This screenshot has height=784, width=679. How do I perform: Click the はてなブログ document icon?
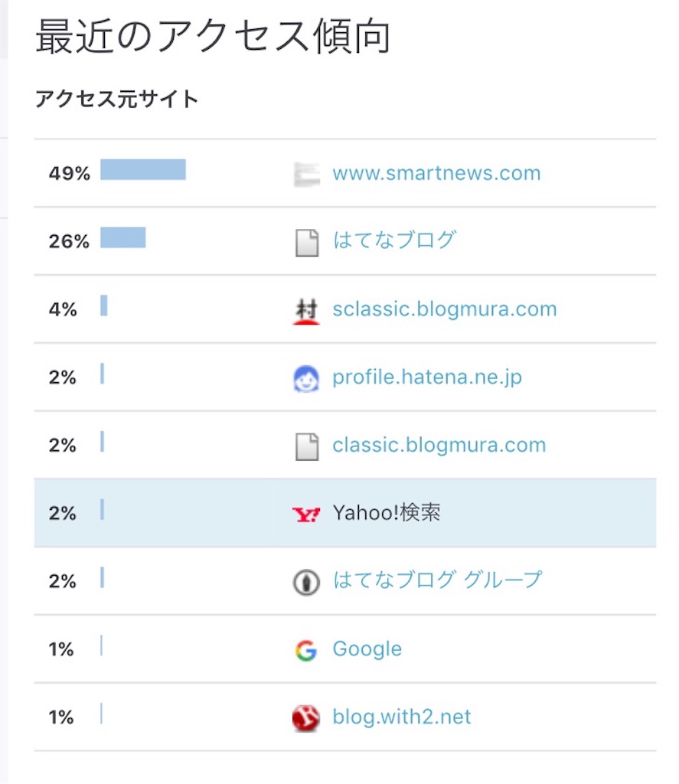point(306,242)
